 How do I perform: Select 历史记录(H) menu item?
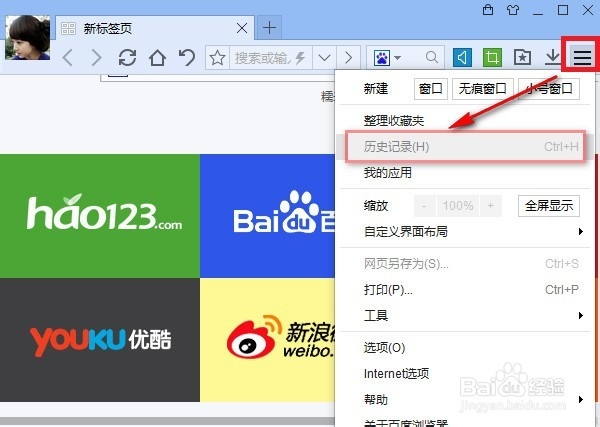pyautogui.click(x=465, y=147)
